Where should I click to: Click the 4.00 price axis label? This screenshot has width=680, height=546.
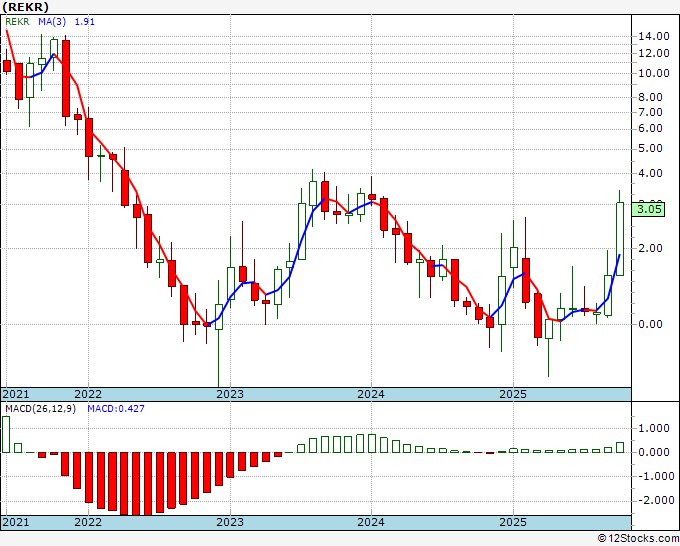(651, 173)
